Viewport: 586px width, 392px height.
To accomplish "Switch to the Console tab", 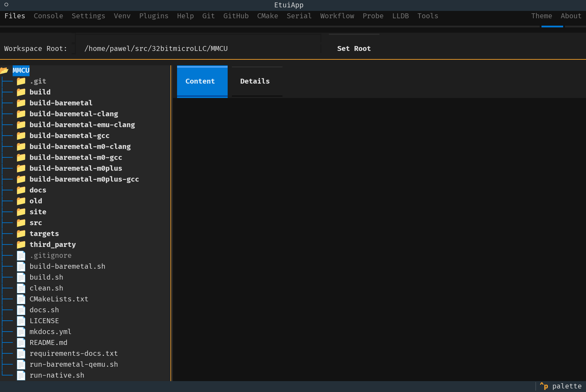I will tap(48, 16).
